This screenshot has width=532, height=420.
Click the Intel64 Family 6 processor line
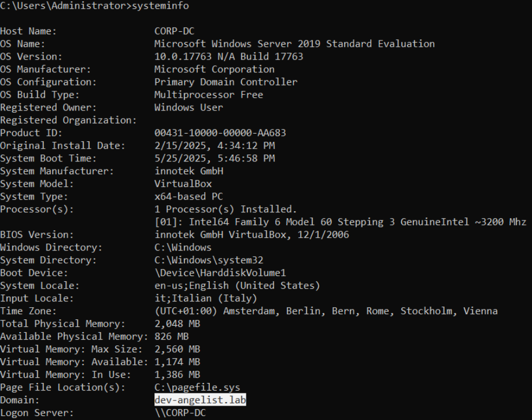[339, 222]
